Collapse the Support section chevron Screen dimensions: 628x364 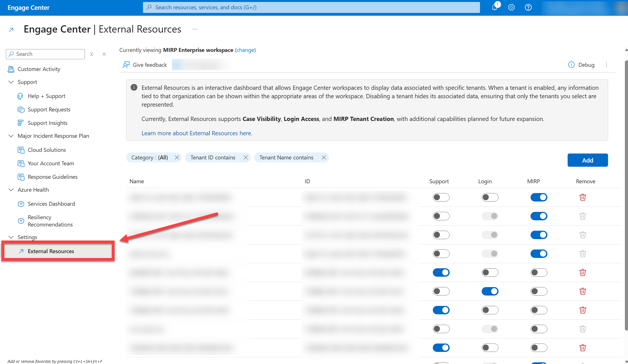click(x=11, y=82)
